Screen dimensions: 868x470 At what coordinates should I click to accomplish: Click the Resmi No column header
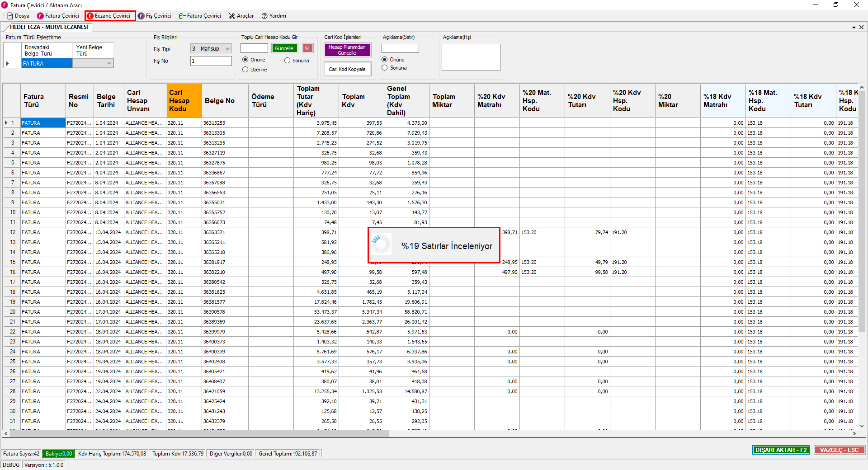pos(80,101)
